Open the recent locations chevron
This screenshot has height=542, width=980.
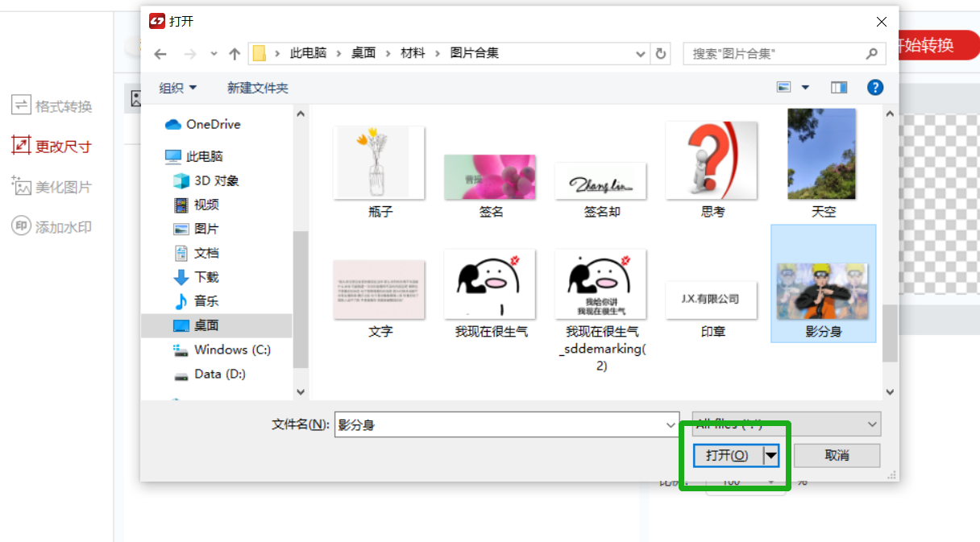(x=214, y=54)
